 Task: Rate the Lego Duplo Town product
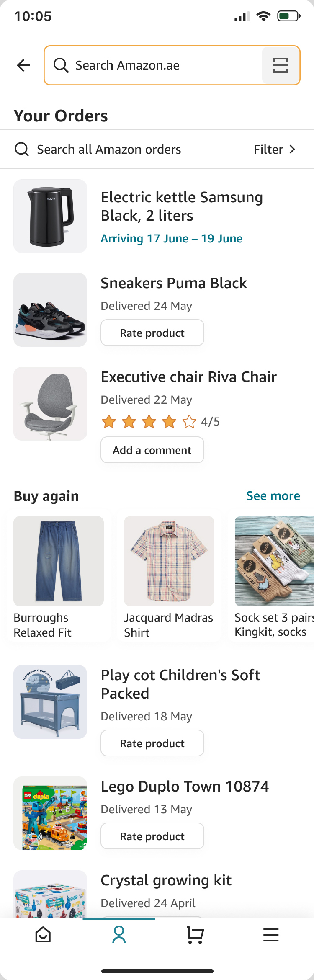152,836
